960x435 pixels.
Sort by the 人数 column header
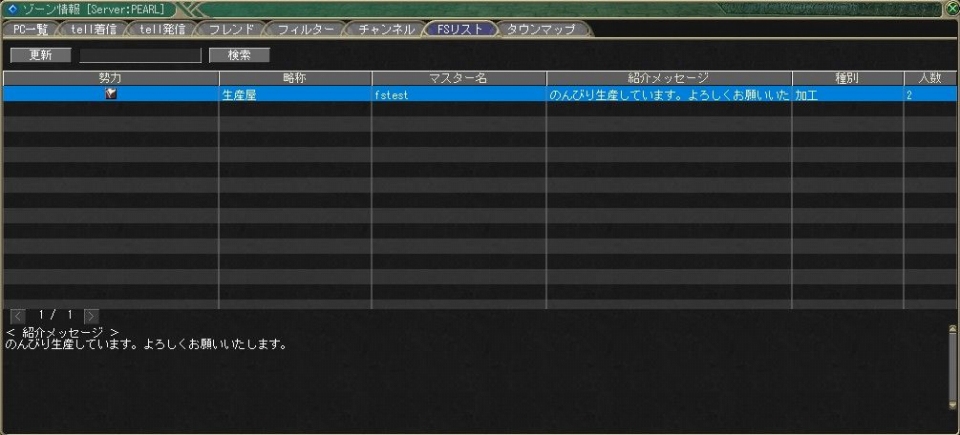point(923,78)
